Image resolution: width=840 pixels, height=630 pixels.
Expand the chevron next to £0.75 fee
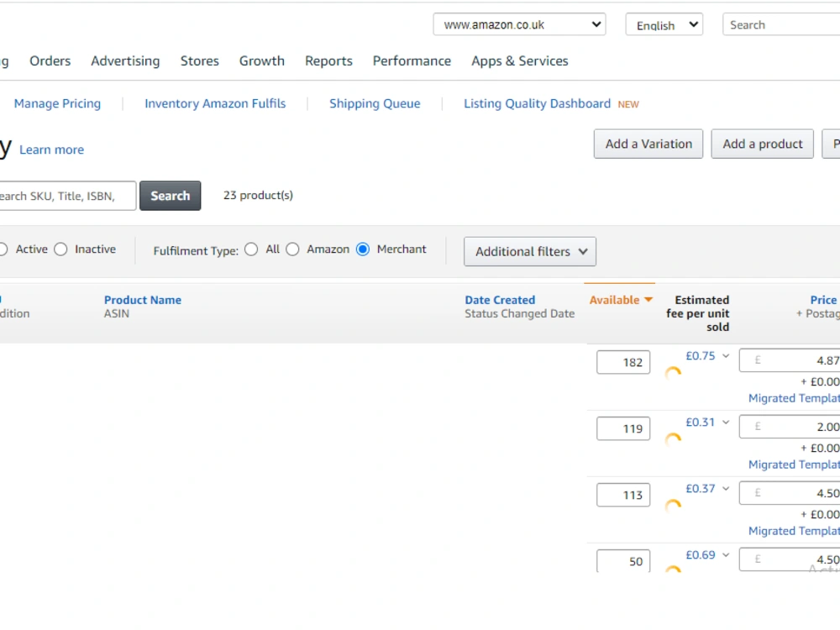pyautogui.click(x=726, y=355)
